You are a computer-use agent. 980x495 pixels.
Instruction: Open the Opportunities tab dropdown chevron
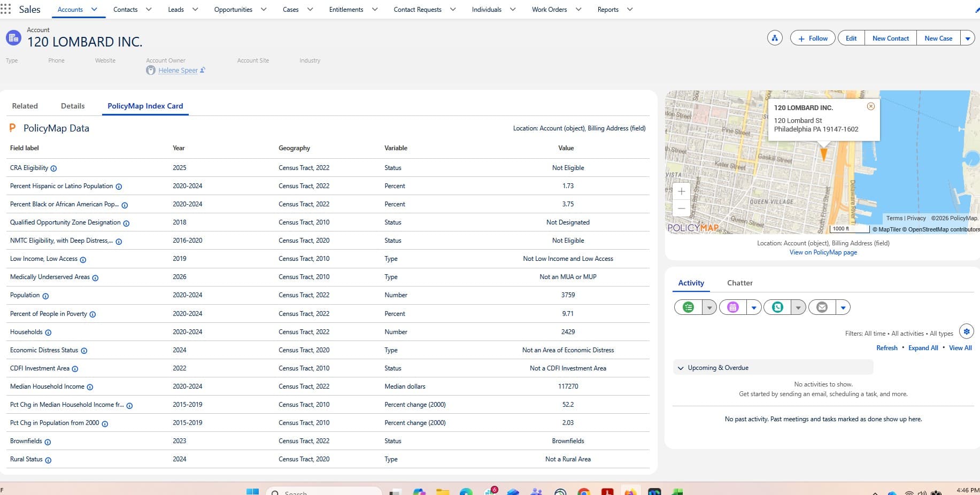coord(264,9)
